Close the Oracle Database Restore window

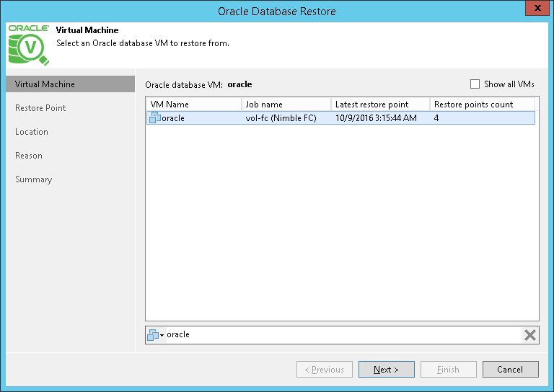point(537,8)
